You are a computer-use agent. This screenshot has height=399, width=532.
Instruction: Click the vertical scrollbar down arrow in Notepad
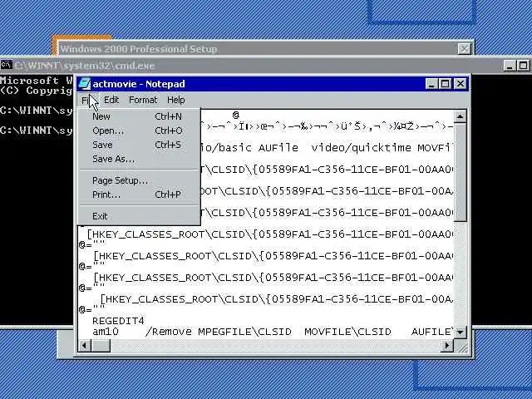tap(460, 332)
